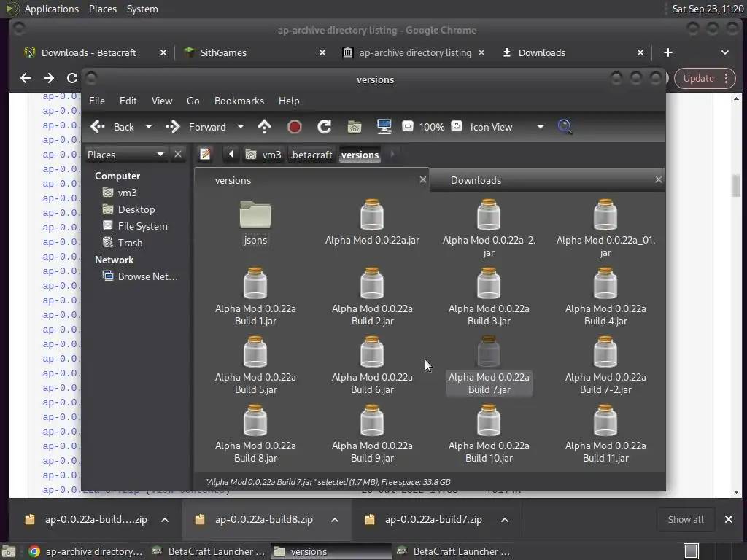Viewport: 747px width, 560px height.
Task: Click the Stop loading red icon
Action: [295, 127]
